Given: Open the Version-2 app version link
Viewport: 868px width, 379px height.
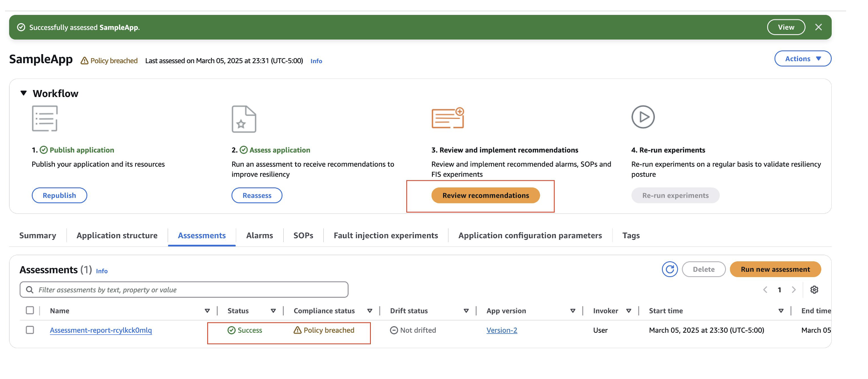Looking at the screenshot, I should 501,330.
